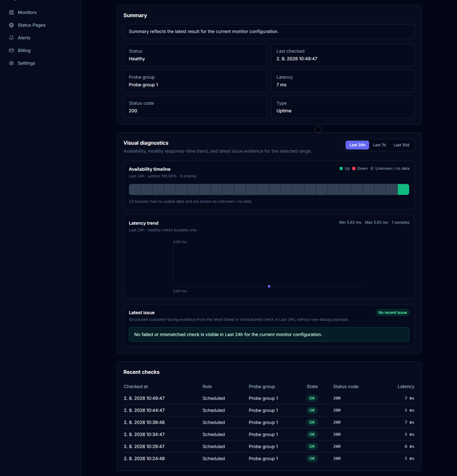The height and width of the screenshot is (476, 457).
Task: Click the Max 5.83 ms statistic
Action: pos(376,223)
